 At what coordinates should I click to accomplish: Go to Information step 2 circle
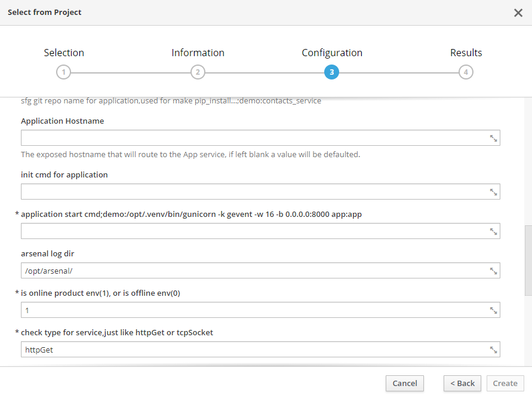198,72
